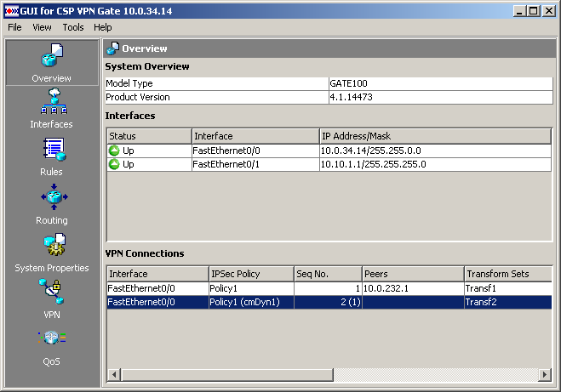Viewport: 561px width, 392px height.
Task: Sort interfaces table by Interface column header
Action: (255, 136)
